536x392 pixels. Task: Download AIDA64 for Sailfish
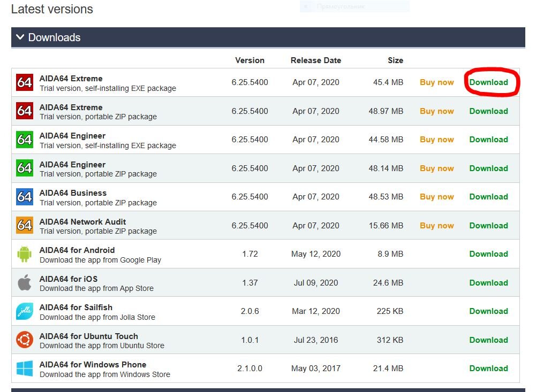point(488,311)
